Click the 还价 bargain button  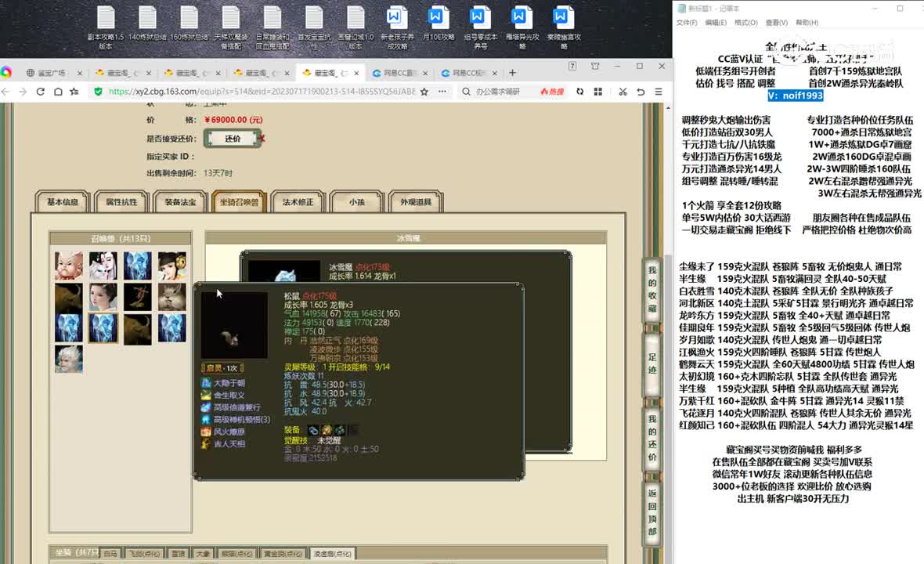coord(233,139)
